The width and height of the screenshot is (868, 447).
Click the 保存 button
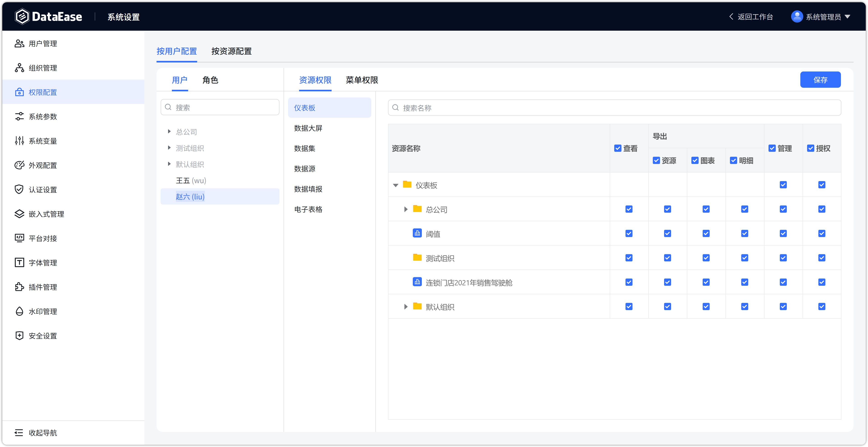point(820,80)
